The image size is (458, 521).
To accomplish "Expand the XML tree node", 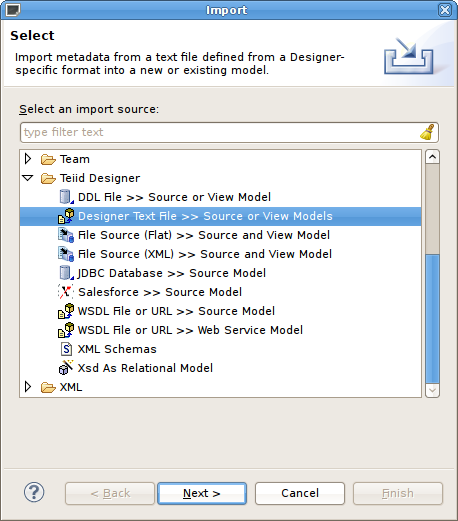I will click(x=28, y=387).
